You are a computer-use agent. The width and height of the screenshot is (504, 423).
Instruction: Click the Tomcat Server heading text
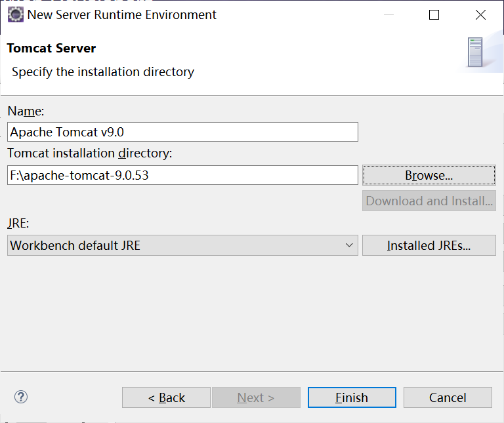(x=51, y=48)
